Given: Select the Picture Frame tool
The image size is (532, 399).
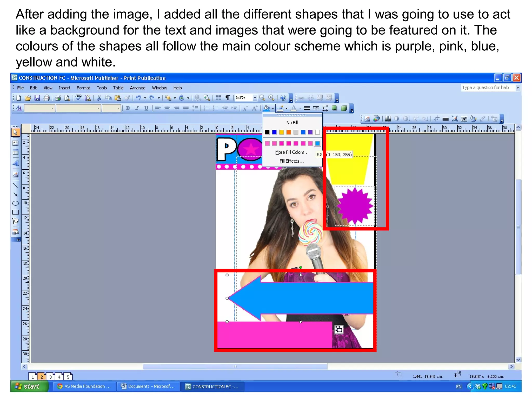Looking at the screenshot, I should coord(15,175).
